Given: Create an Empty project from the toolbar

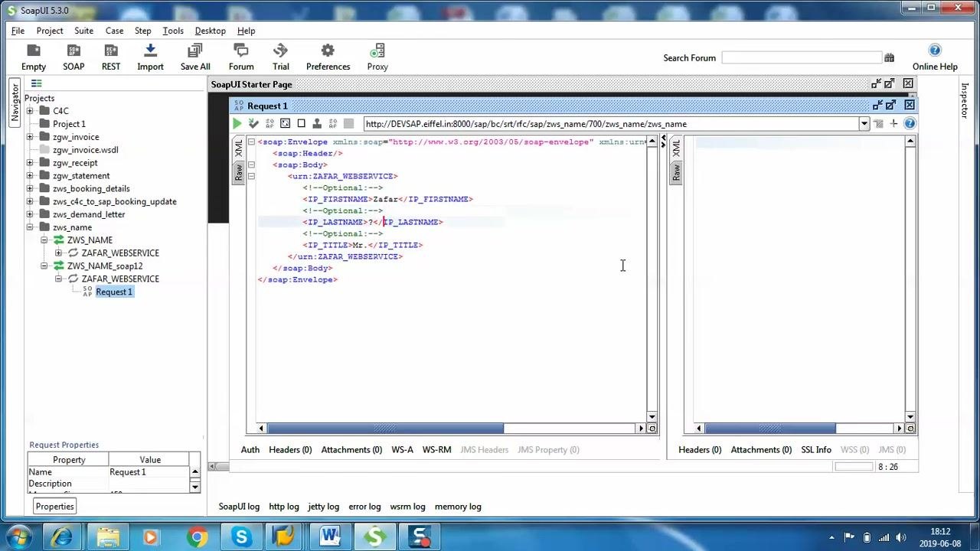Looking at the screenshot, I should click(x=34, y=57).
